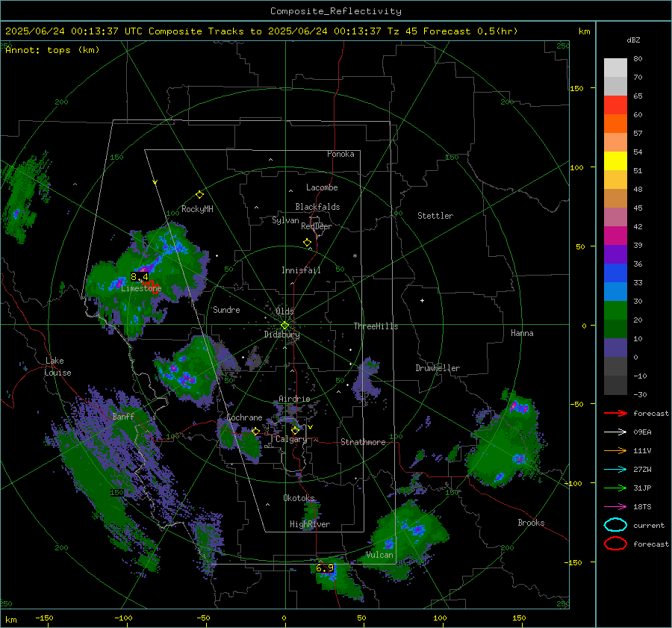Click the Airdrie city label
This screenshot has height=628, width=672.
pyautogui.click(x=294, y=399)
